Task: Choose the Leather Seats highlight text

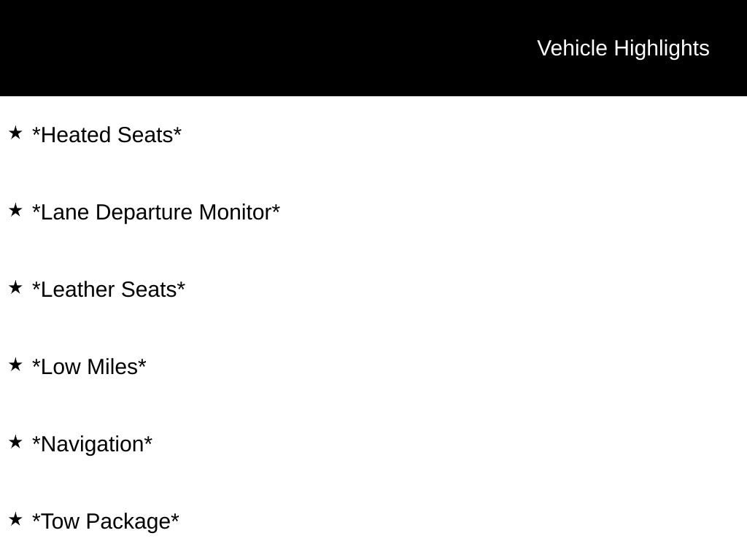Action: 109,289
